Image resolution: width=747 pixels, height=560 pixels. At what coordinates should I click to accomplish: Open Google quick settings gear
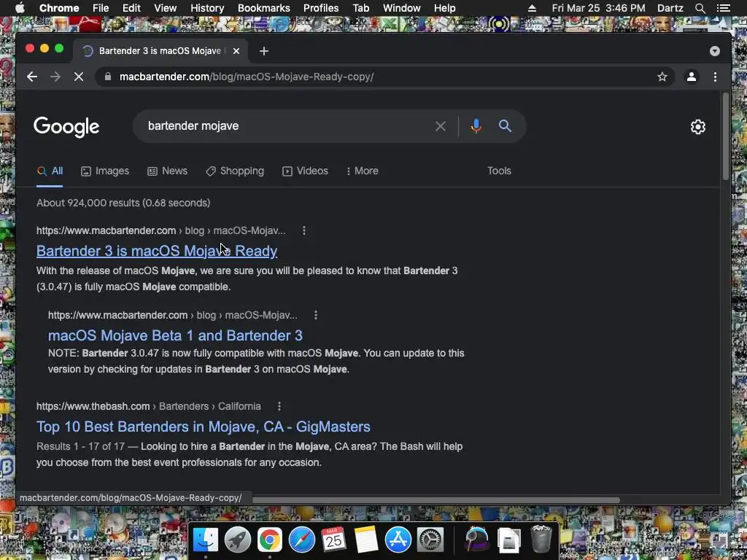pyautogui.click(x=698, y=127)
